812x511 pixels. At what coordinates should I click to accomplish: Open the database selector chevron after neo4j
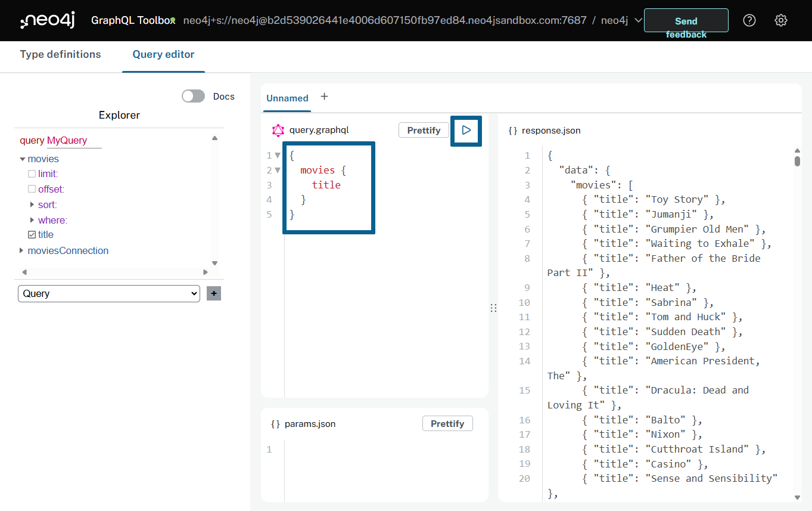tap(638, 20)
